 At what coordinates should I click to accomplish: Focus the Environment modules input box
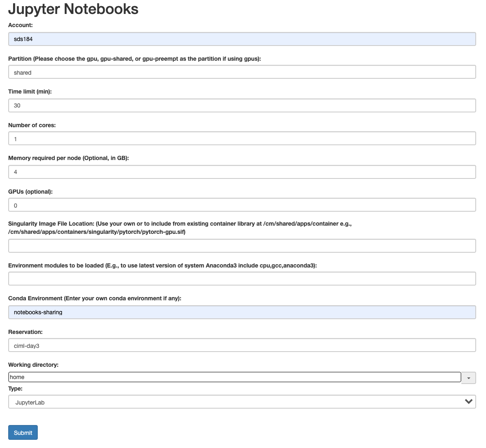(x=242, y=279)
